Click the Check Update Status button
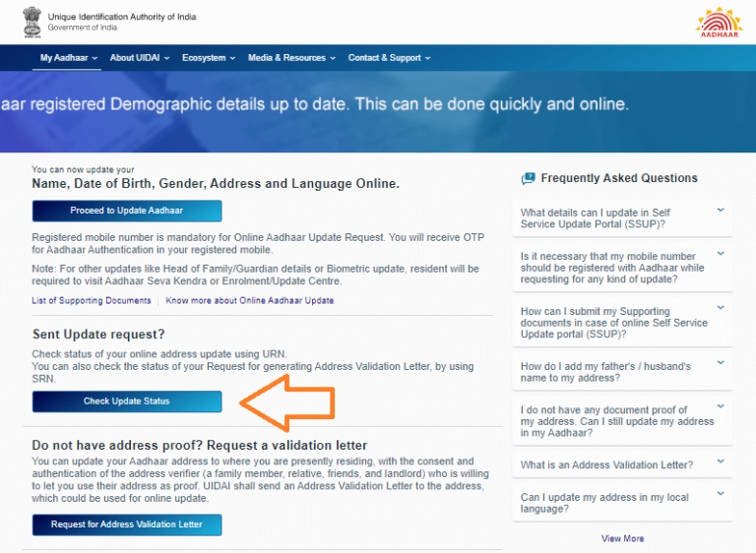 point(127,401)
